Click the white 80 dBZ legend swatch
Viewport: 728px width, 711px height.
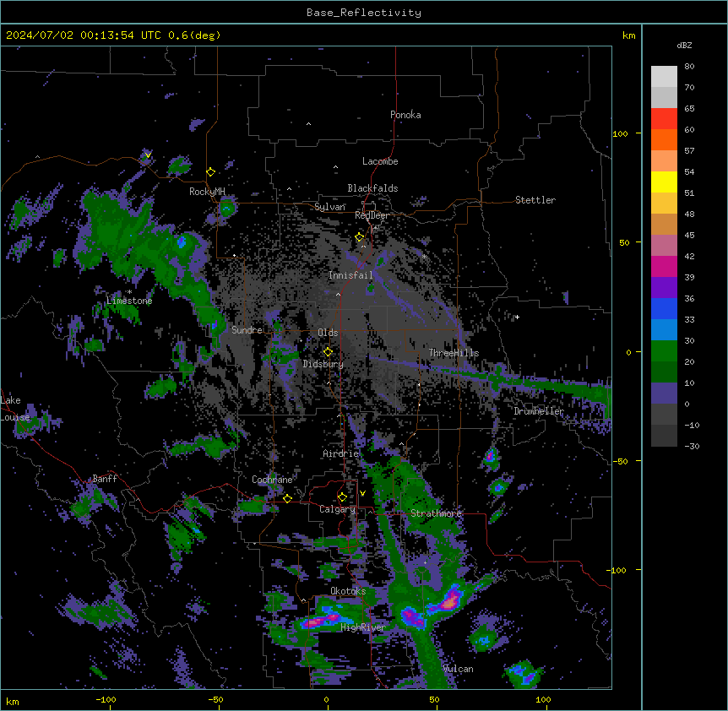click(664, 77)
